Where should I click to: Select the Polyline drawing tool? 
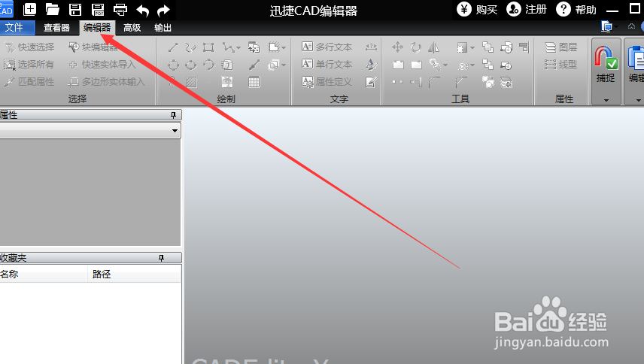click(228, 47)
